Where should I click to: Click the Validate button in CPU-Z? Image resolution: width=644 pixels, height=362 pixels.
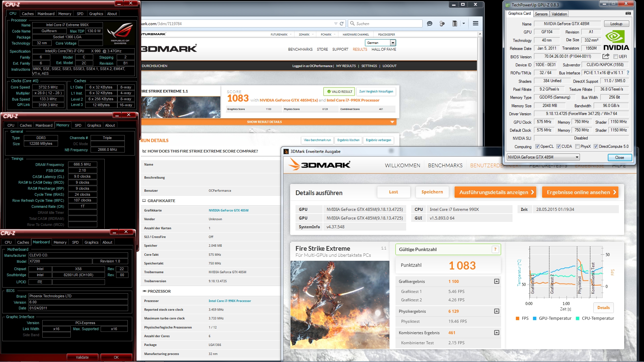[x=82, y=357]
